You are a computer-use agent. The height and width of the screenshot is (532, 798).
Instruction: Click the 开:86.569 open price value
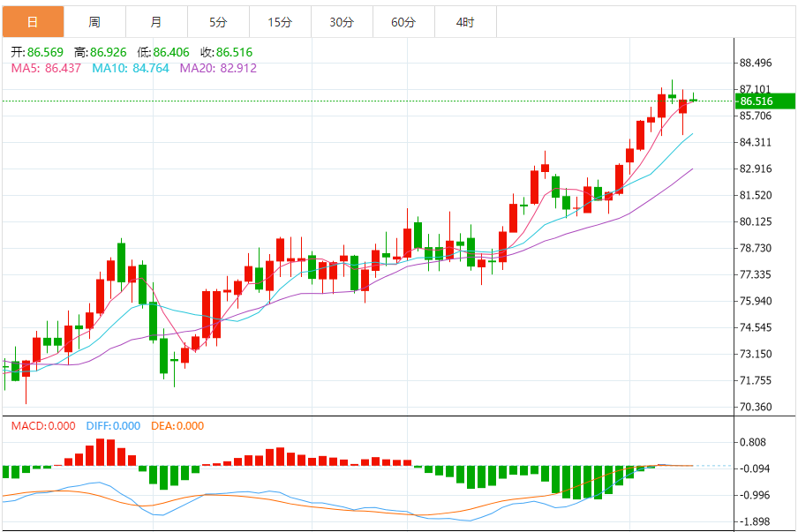click(37, 52)
